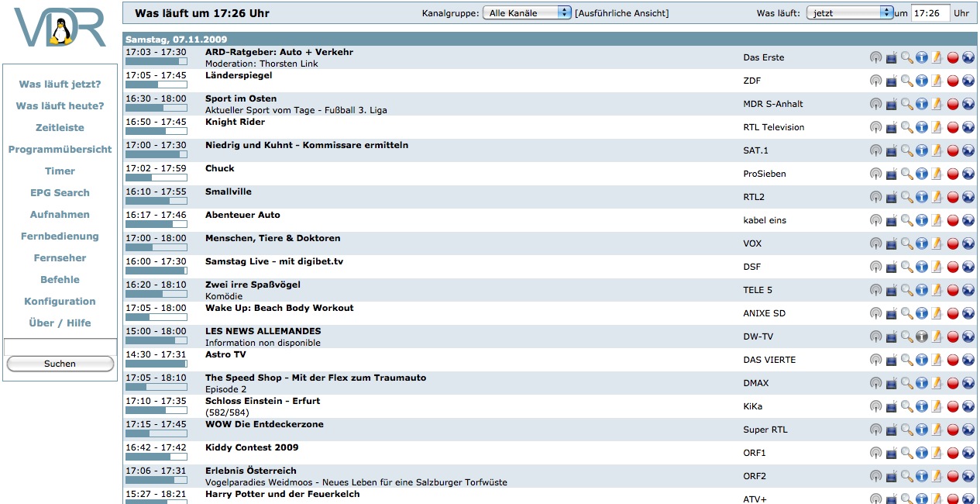The image size is (980, 504).
Task: Click the sidebar search text field
Action: (60, 347)
